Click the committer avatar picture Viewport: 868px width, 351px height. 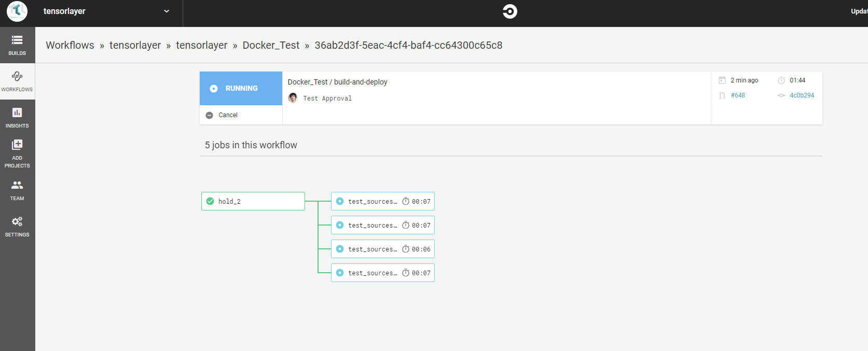pos(293,98)
